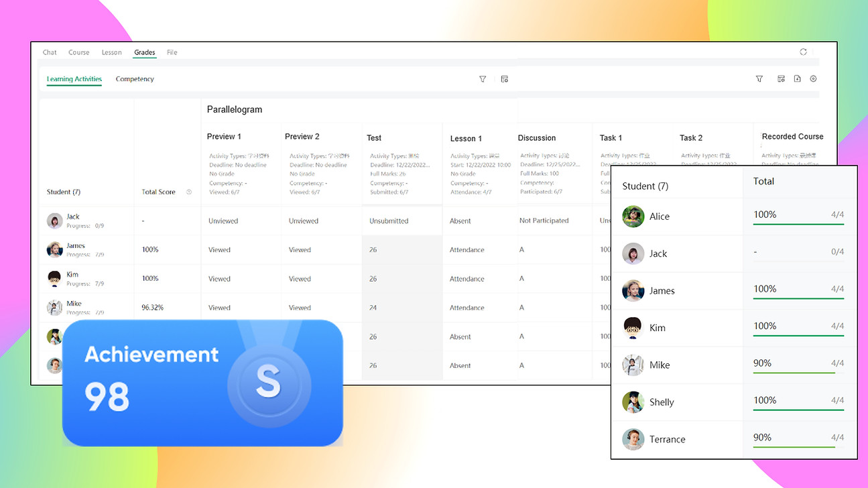Select the Learning Activities sub-tab

coord(74,79)
